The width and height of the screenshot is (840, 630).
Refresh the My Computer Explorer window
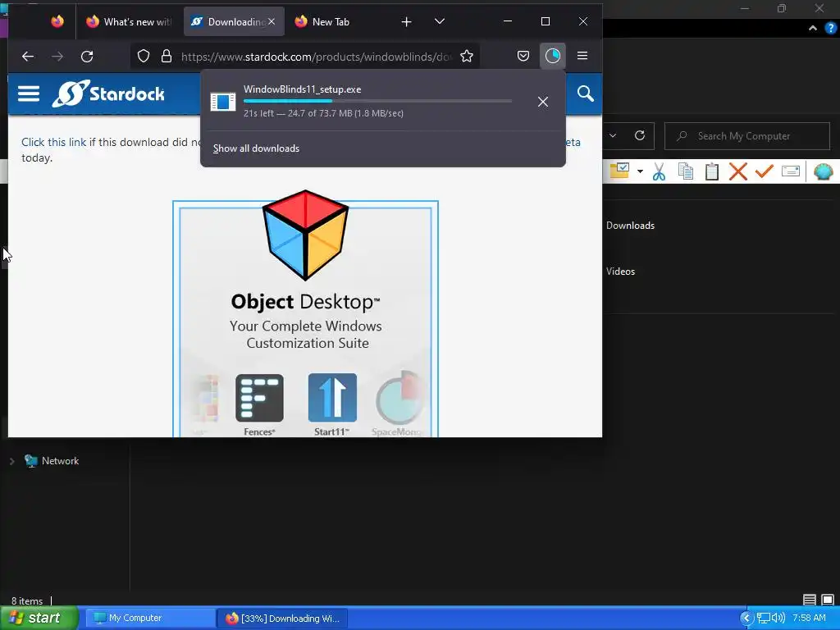640,135
